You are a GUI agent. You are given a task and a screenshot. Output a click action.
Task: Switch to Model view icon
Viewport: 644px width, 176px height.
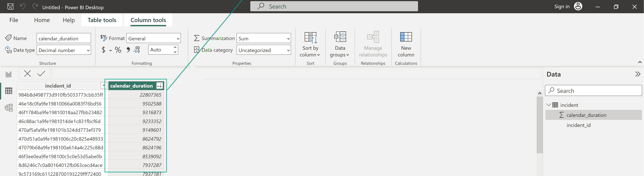click(9, 108)
